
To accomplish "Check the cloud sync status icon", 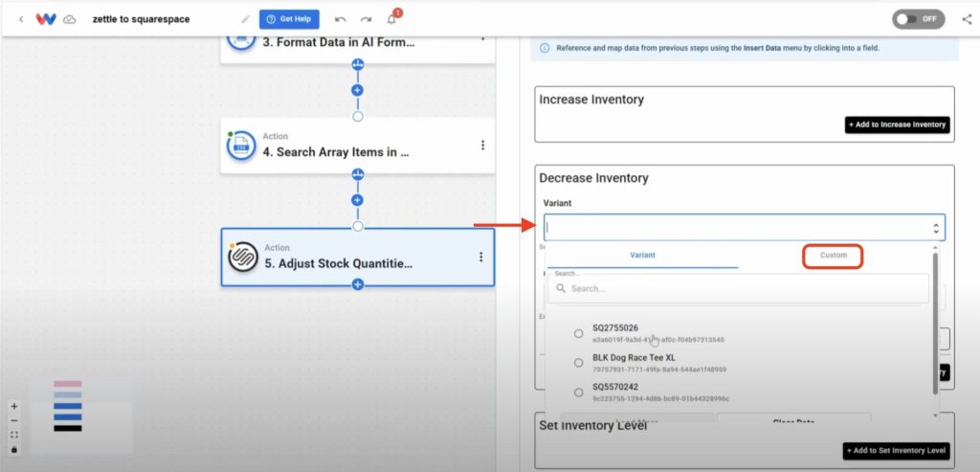I will [x=70, y=19].
